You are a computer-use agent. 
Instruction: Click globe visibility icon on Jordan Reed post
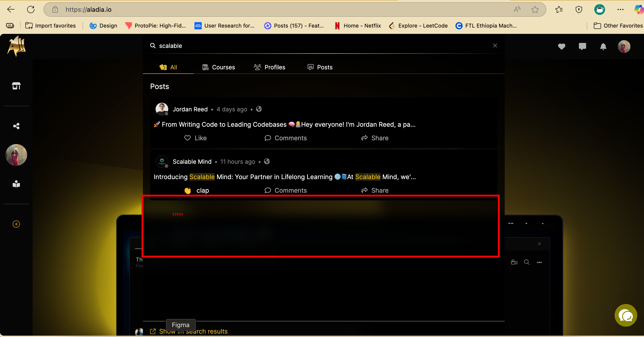point(259,109)
